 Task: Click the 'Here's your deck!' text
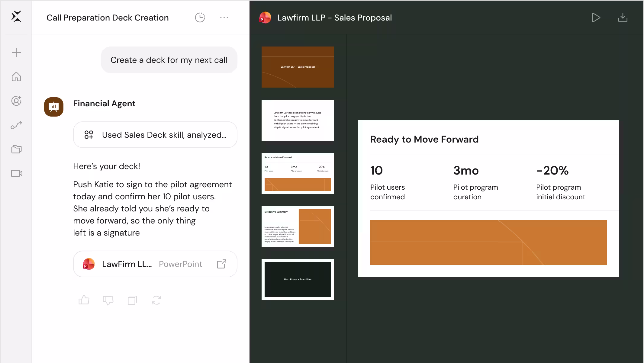[107, 166]
